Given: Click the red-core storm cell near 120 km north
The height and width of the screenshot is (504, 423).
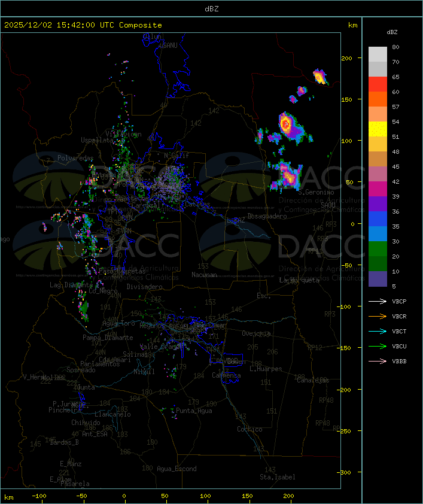Looking at the screenshot, I should 290,127.
